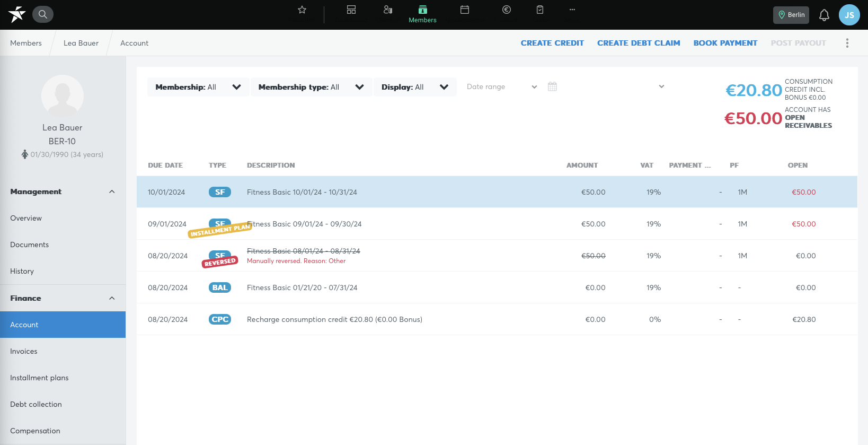Open the Display: All dropdown
This screenshot has width=868, height=445.
(415, 87)
